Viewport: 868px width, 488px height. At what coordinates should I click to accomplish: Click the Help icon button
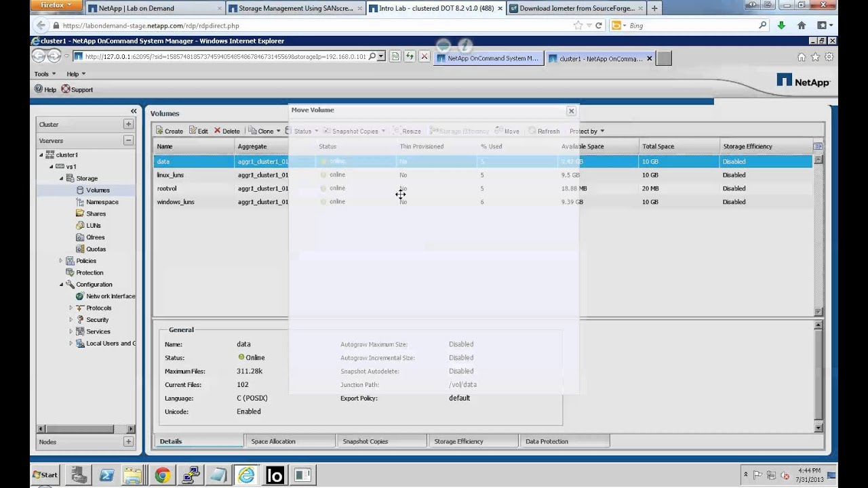pos(45,89)
